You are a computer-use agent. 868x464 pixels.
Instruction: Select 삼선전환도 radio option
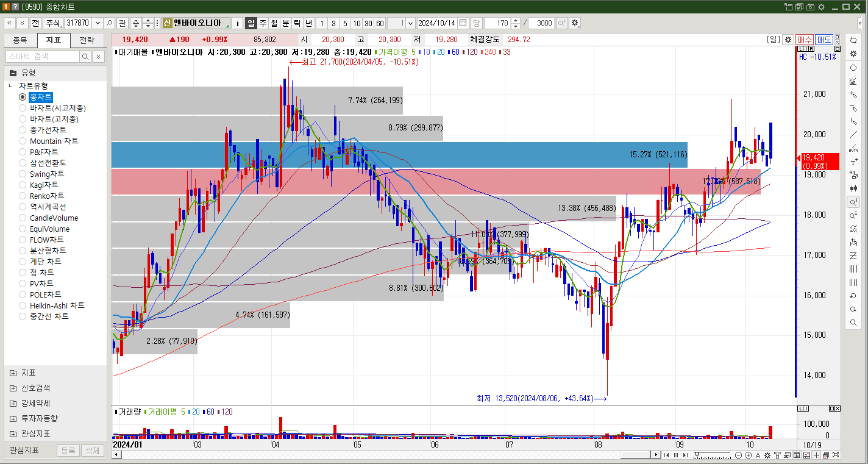23,163
